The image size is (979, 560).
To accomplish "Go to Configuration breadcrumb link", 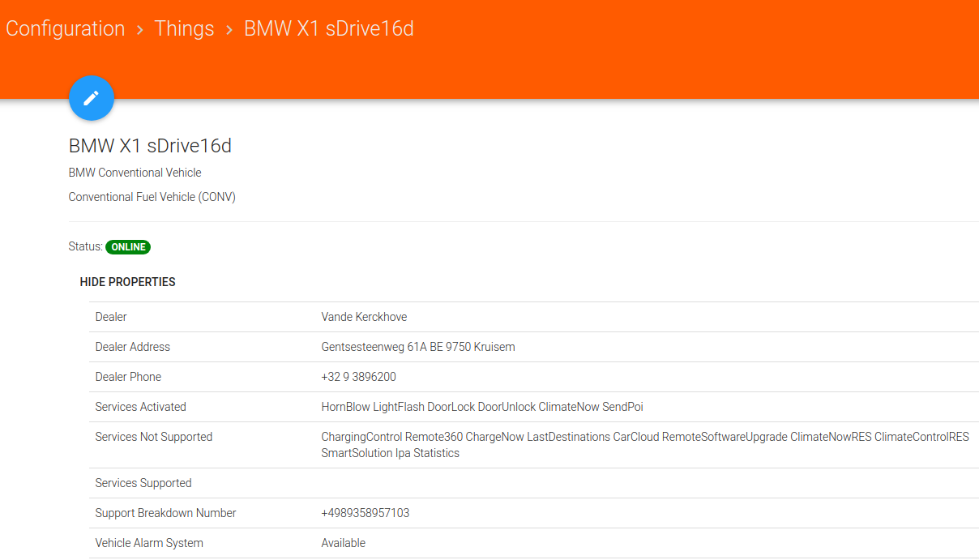I will click(x=66, y=28).
